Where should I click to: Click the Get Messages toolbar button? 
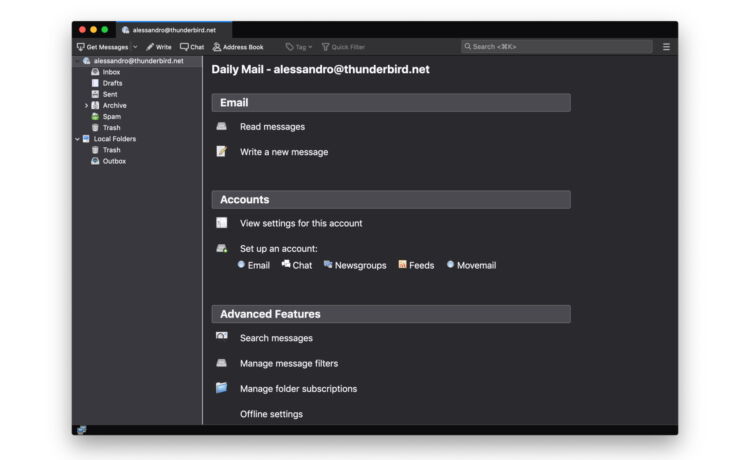pyautogui.click(x=102, y=47)
